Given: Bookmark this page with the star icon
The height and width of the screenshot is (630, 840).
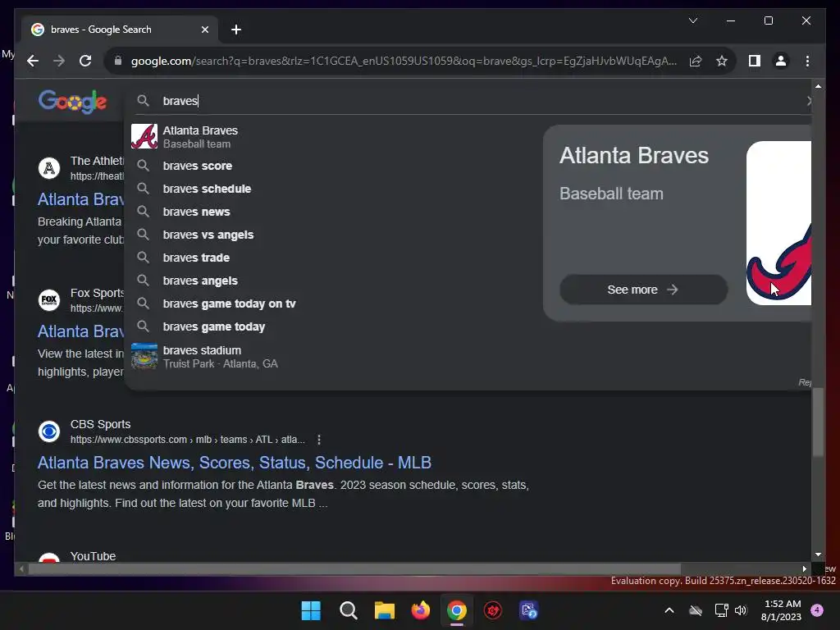Looking at the screenshot, I should (x=722, y=61).
